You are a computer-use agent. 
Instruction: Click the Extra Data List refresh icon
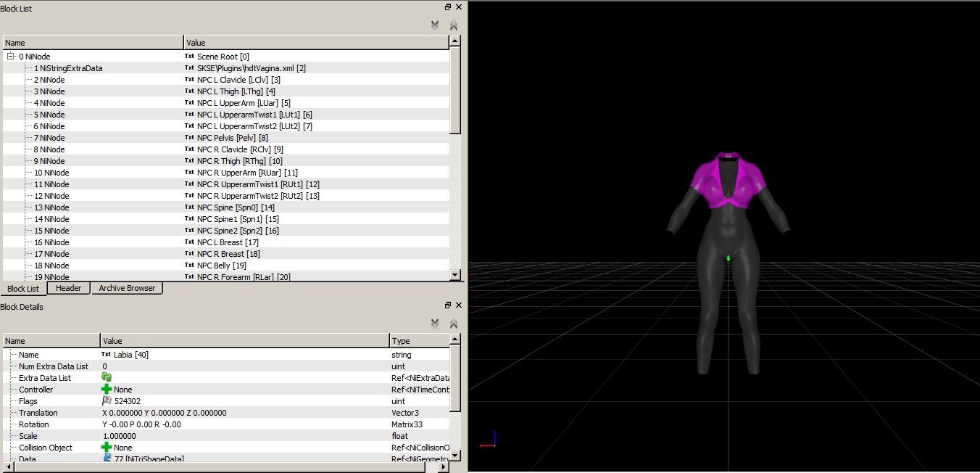(107, 378)
